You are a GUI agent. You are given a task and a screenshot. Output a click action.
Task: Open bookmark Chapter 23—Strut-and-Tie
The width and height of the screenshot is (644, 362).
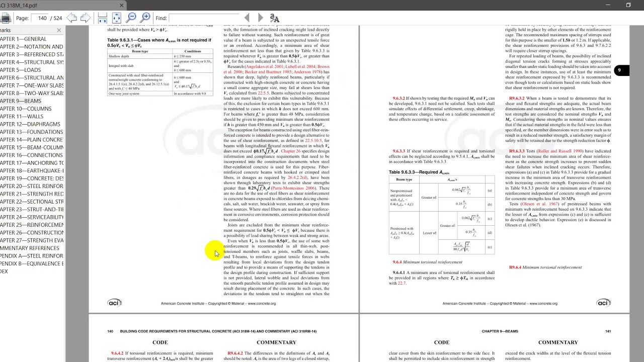32,209
